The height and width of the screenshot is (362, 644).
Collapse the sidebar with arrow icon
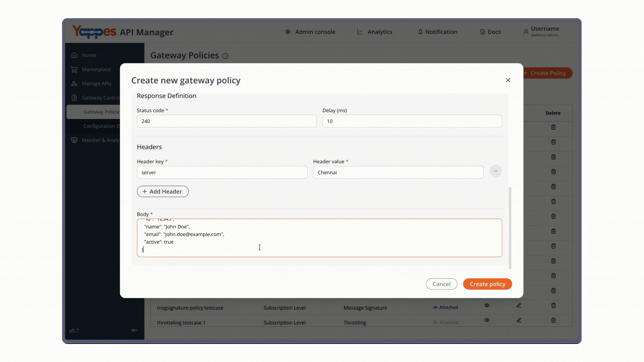point(135,330)
